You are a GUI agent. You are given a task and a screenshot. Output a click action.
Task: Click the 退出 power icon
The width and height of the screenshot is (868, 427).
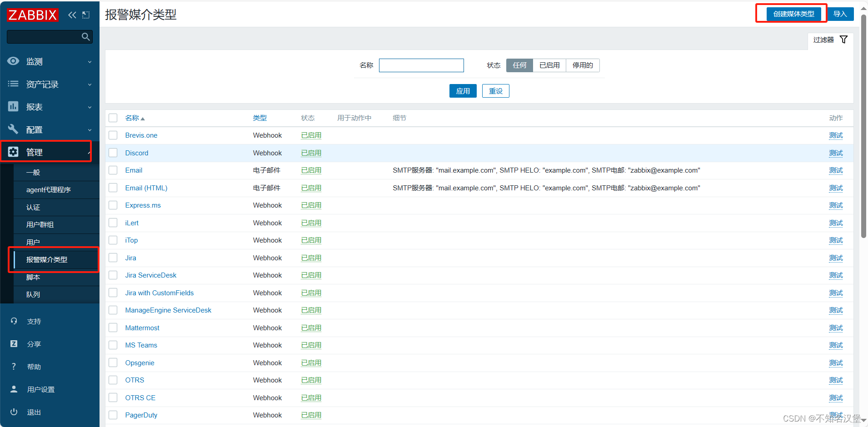tap(14, 412)
